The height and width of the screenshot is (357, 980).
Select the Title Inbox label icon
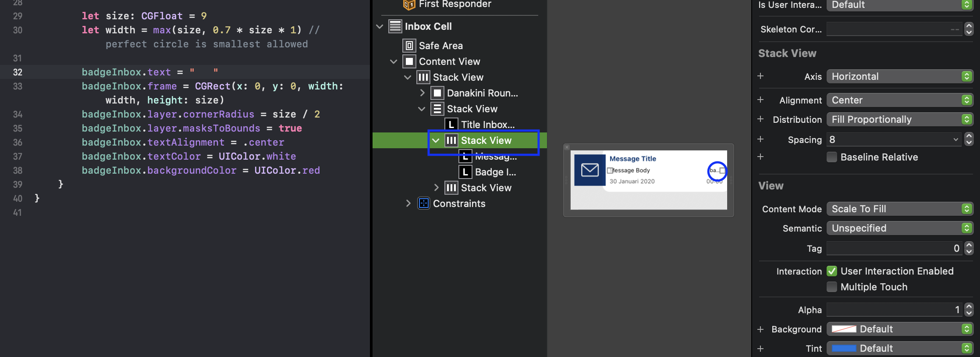[x=451, y=125]
